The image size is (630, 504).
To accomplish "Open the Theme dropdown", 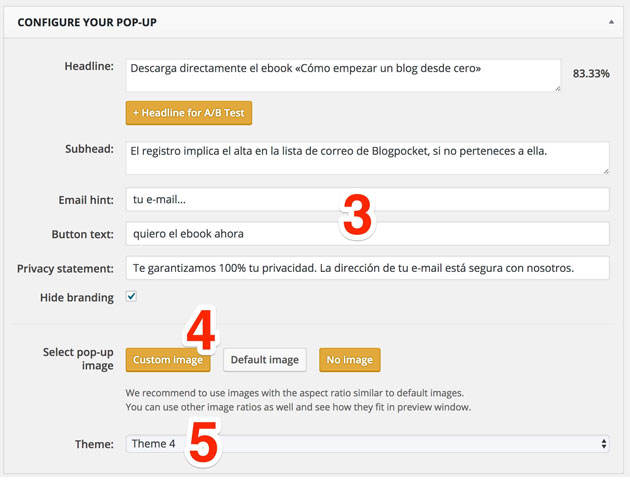I will pyautogui.click(x=367, y=444).
